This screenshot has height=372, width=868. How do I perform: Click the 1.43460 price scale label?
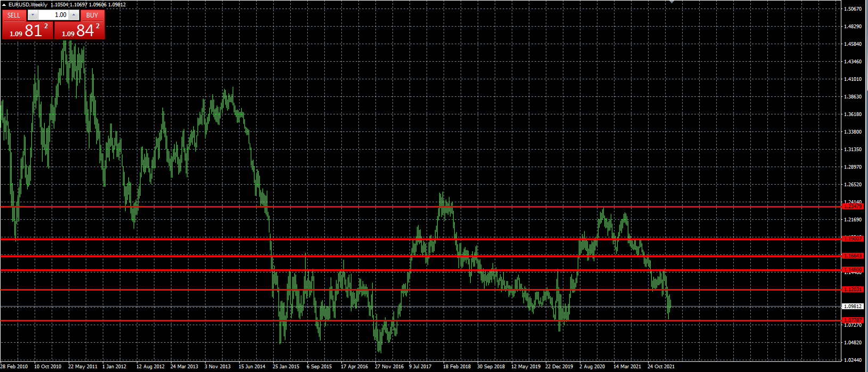pyautogui.click(x=853, y=62)
